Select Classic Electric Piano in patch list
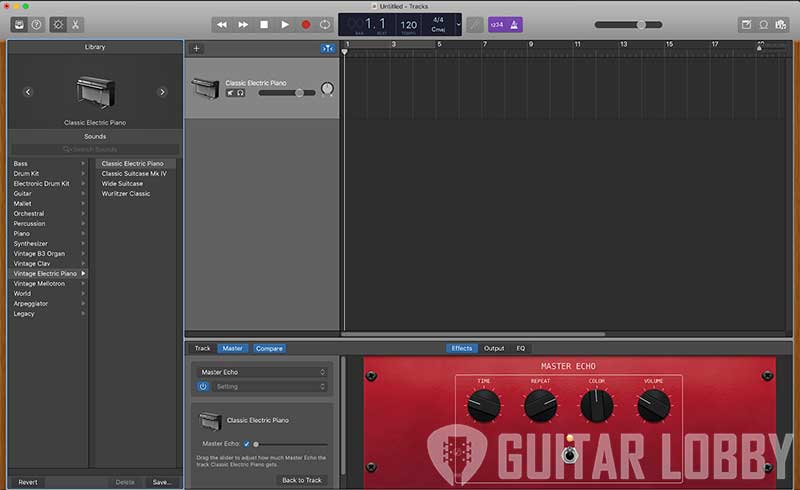The width and height of the screenshot is (800, 490). click(136, 163)
